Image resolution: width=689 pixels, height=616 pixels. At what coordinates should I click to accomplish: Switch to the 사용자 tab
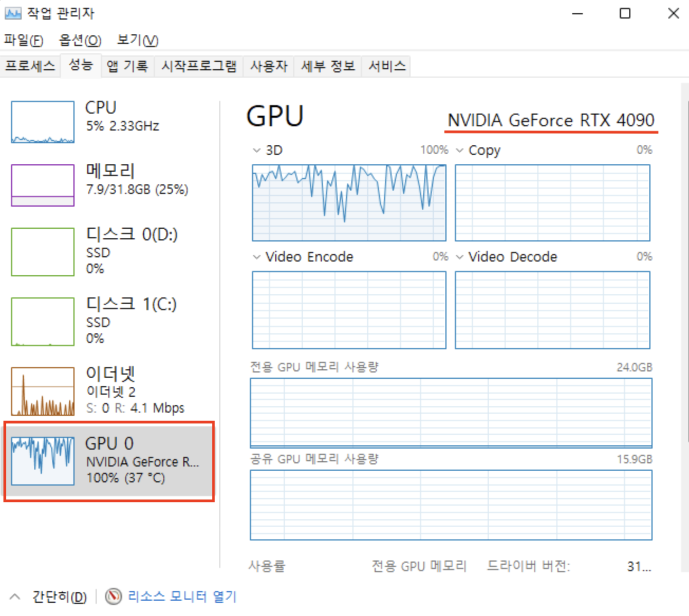[x=269, y=66]
